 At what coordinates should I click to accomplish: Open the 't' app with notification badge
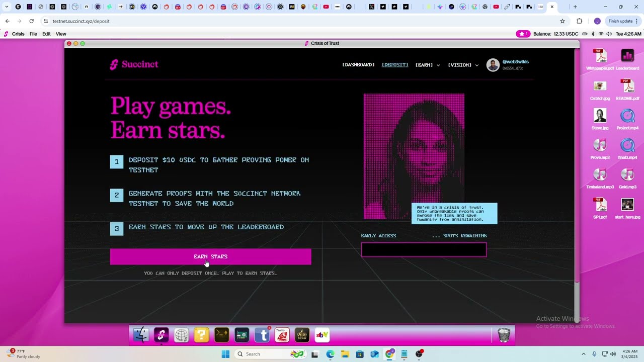pos(262,335)
